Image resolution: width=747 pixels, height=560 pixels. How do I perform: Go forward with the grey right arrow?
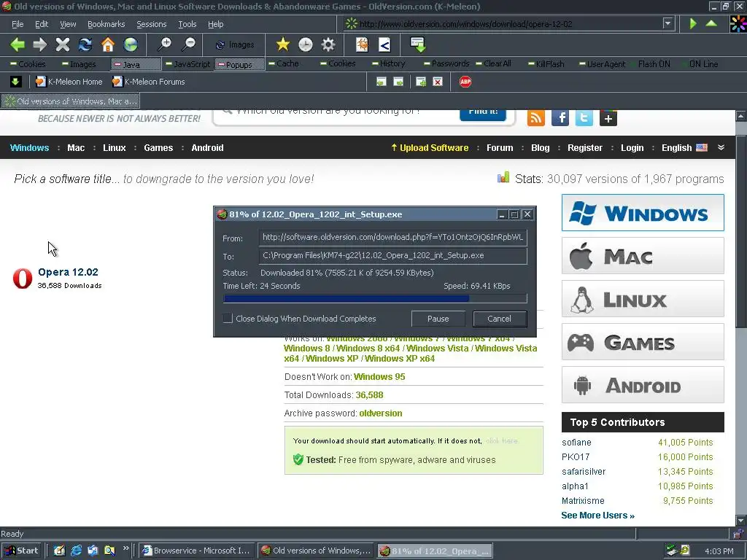point(40,44)
